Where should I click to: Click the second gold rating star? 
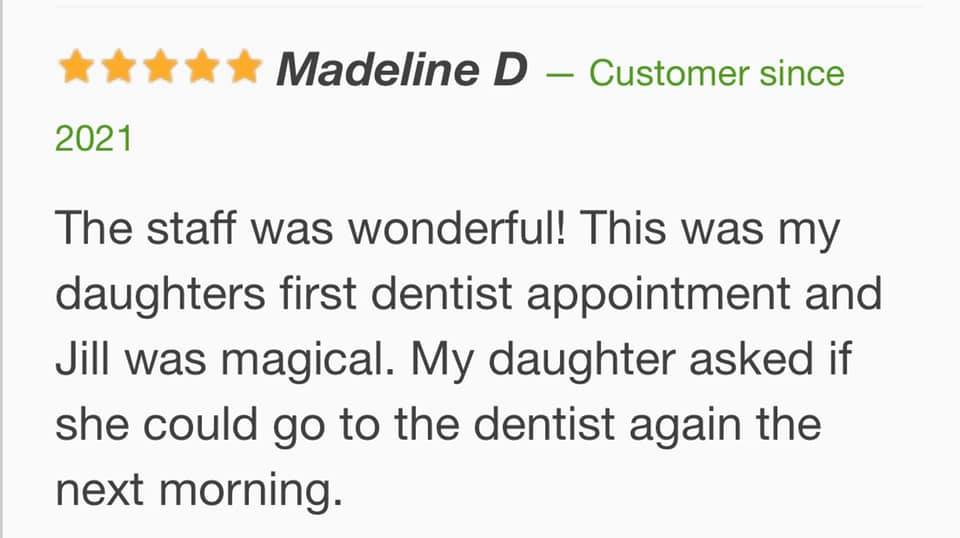[x=118, y=66]
